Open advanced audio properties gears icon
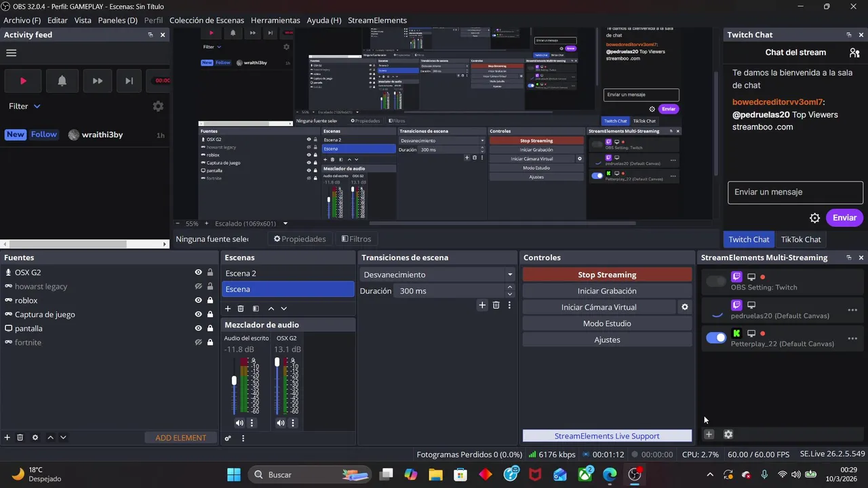This screenshot has height=488, width=868. click(228, 438)
